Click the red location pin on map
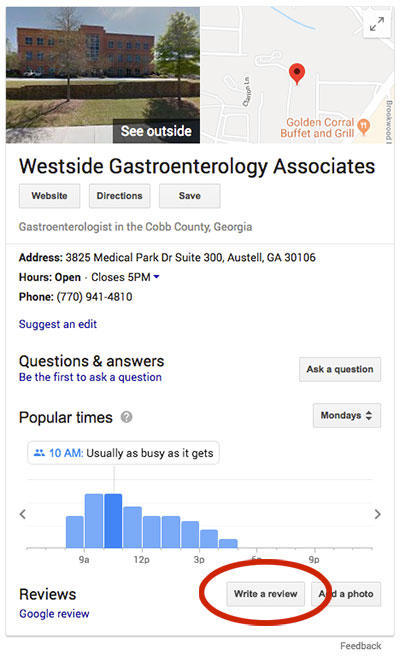Screen dimensions: 400x656 (297, 74)
